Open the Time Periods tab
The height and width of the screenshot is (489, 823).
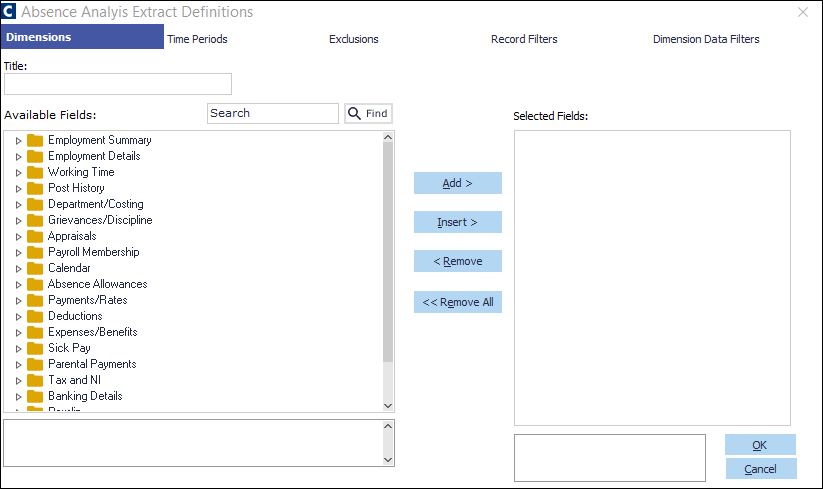[197, 39]
